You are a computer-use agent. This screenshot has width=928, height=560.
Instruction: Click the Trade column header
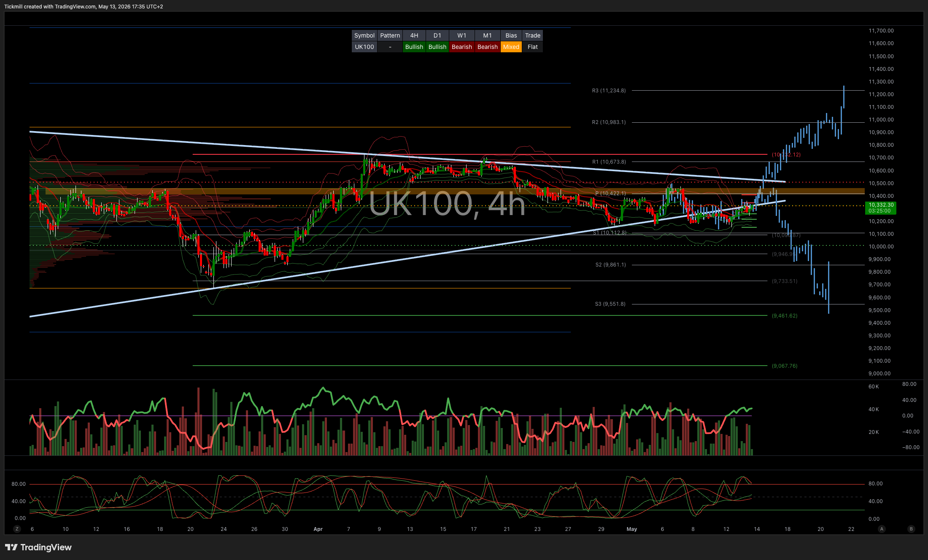pos(533,35)
